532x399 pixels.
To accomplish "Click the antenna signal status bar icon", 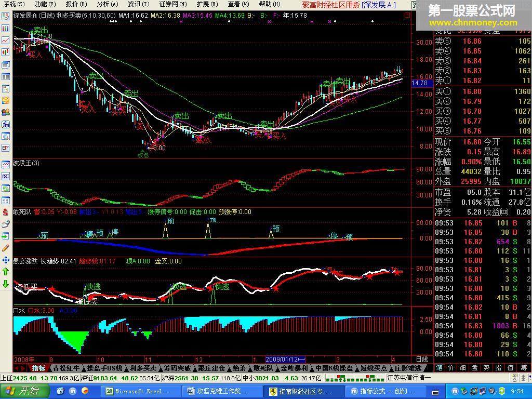I will (515, 378).
